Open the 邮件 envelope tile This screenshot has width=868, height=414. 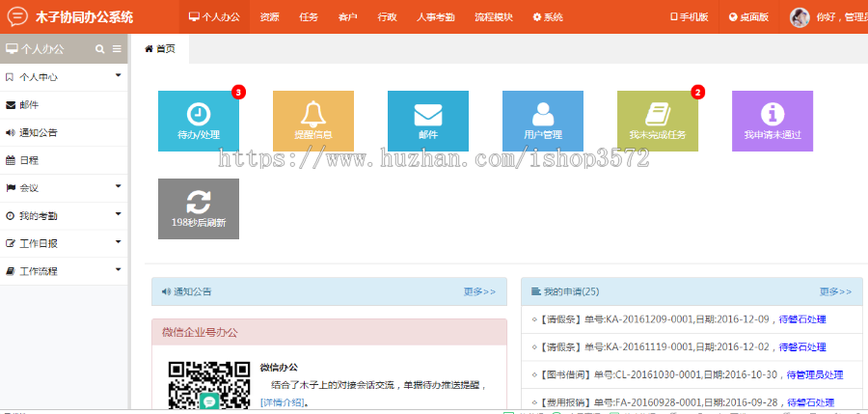428,121
